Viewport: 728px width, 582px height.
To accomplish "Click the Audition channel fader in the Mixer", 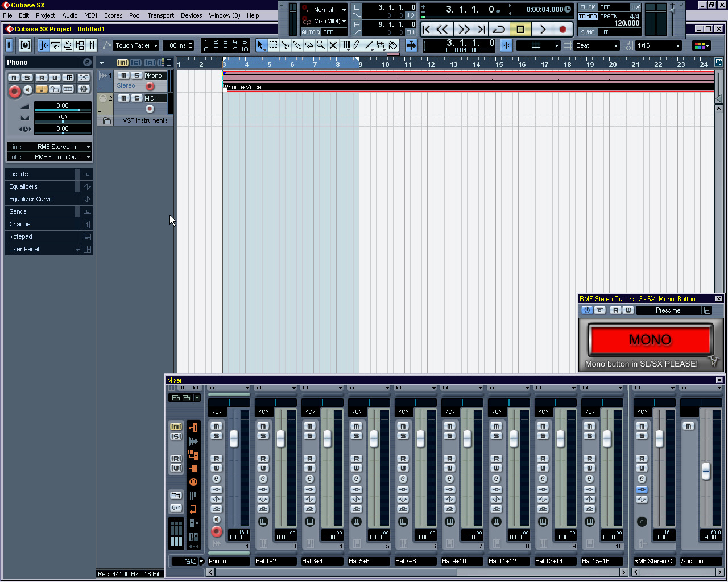I will tap(706, 471).
